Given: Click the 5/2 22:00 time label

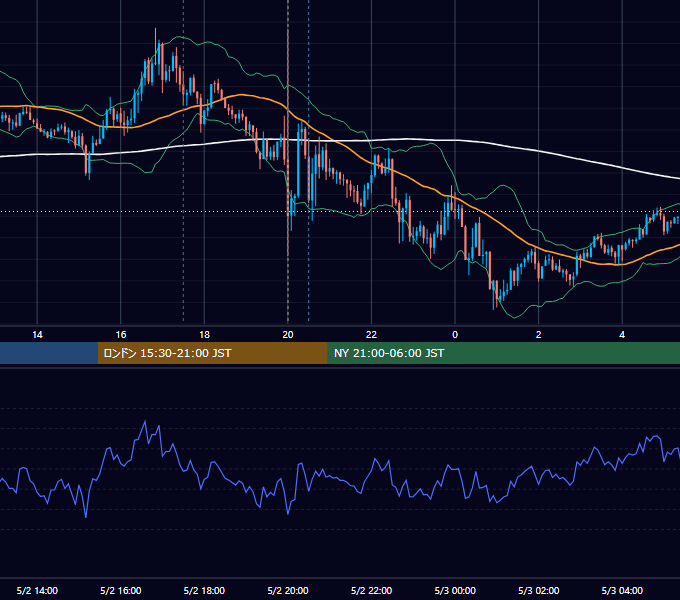Looking at the screenshot, I should [371, 590].
